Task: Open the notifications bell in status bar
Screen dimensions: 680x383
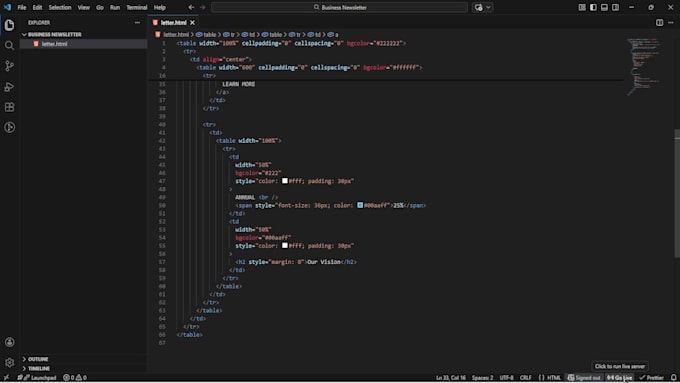Action: [673, 378]
